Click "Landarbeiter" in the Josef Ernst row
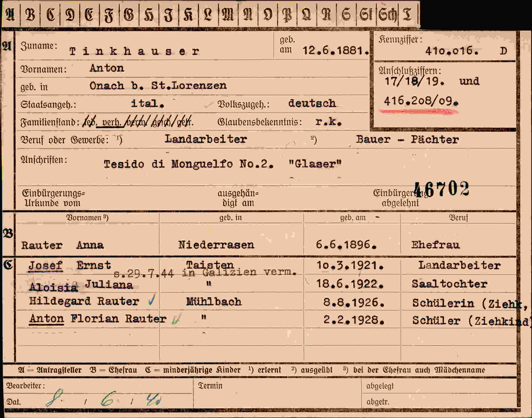 tap(459, 265)
